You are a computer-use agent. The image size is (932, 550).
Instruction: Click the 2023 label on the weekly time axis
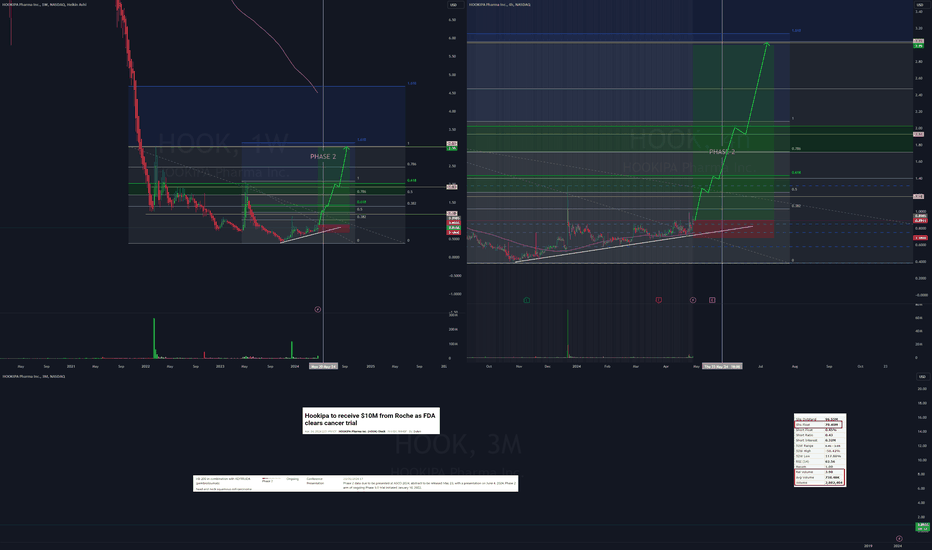[220, 366]
